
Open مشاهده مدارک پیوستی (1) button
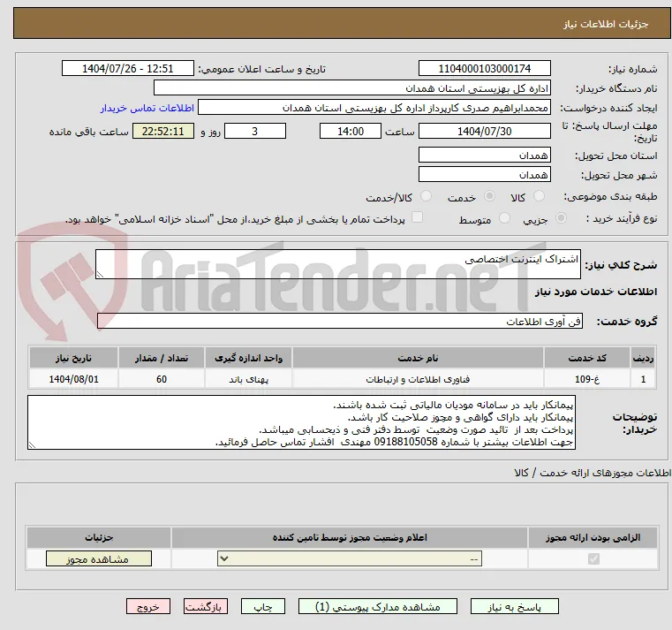coord(378,607)
